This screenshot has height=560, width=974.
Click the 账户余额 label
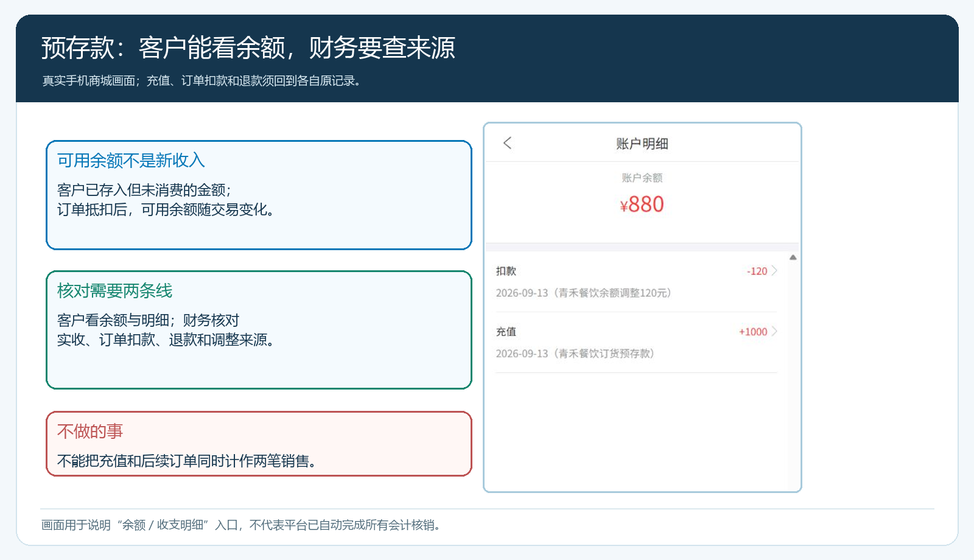tap(642, 178)
